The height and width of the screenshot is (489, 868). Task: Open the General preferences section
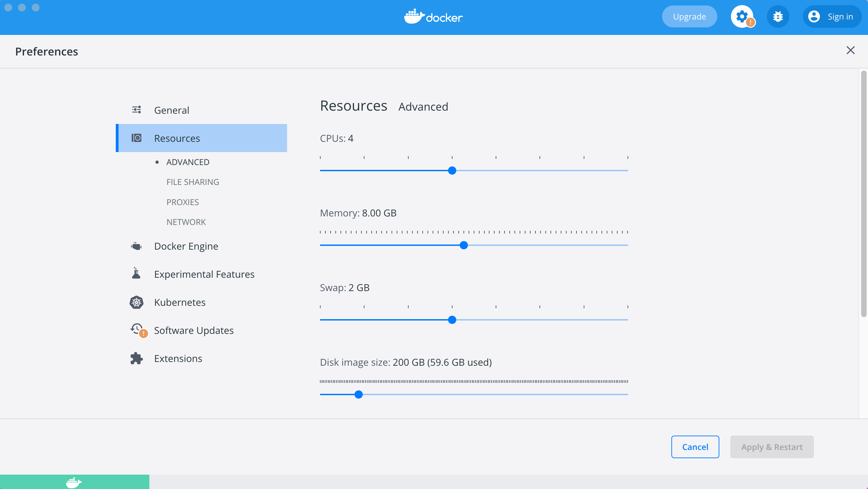[x=201, y=110]
